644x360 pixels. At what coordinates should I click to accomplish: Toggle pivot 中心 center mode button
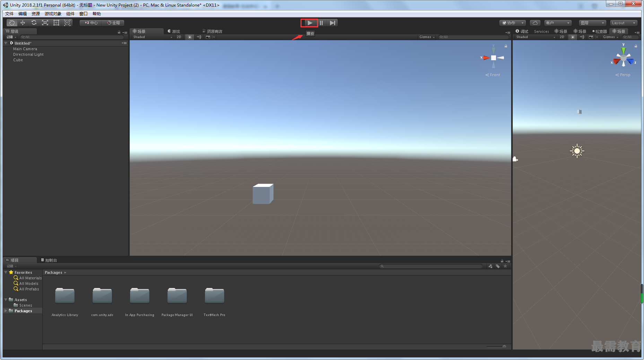[91, 23]
